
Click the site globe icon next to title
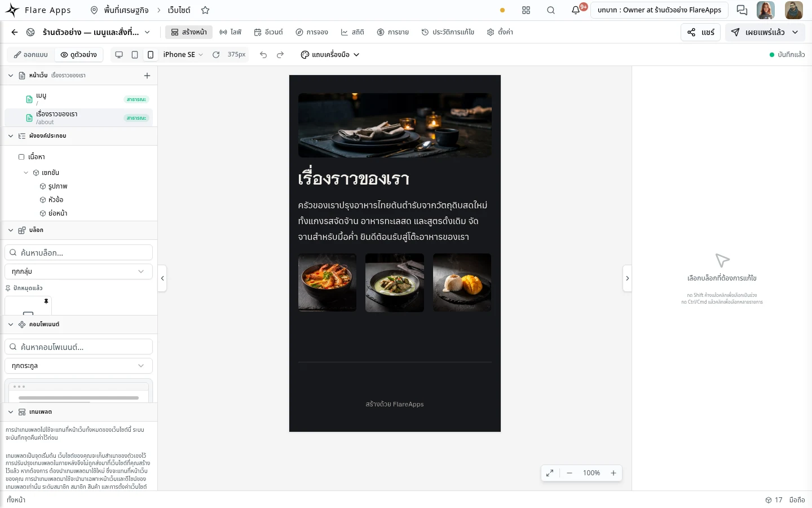[31, 32]
